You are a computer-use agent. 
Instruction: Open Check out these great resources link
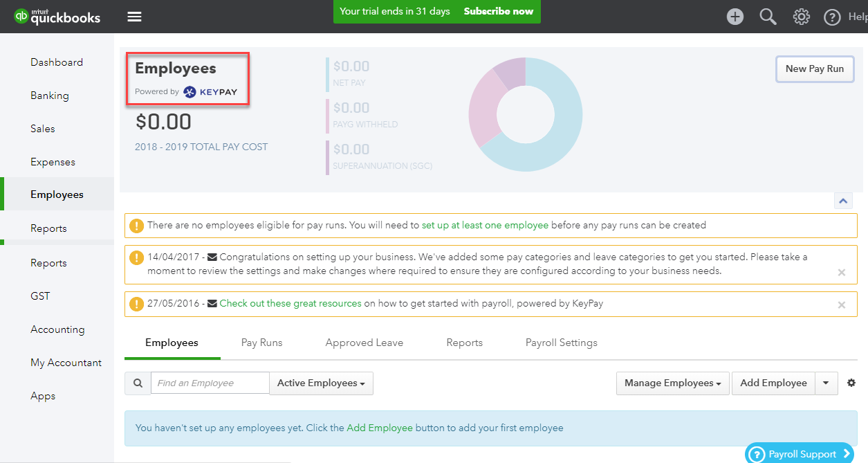[290, 303]
